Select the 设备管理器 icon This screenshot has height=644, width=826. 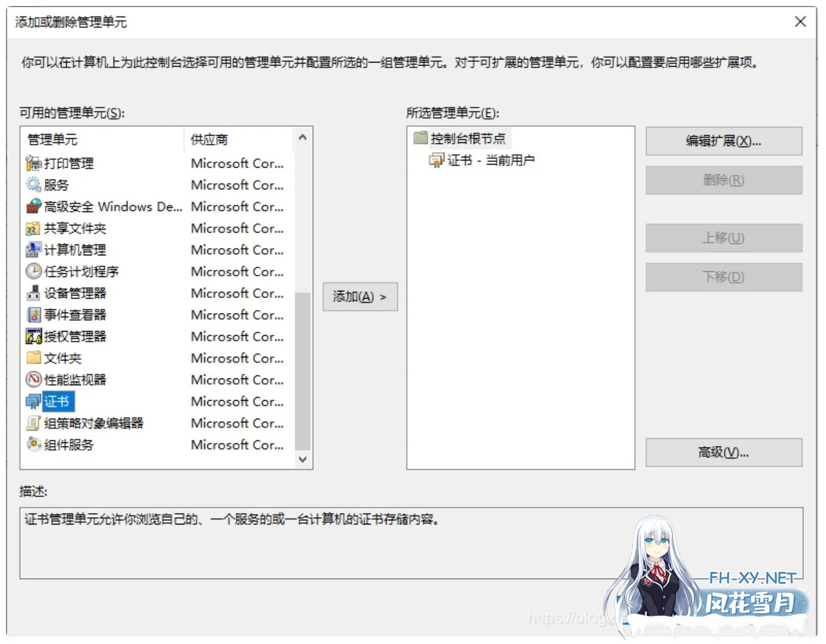[x=34, y=293]
